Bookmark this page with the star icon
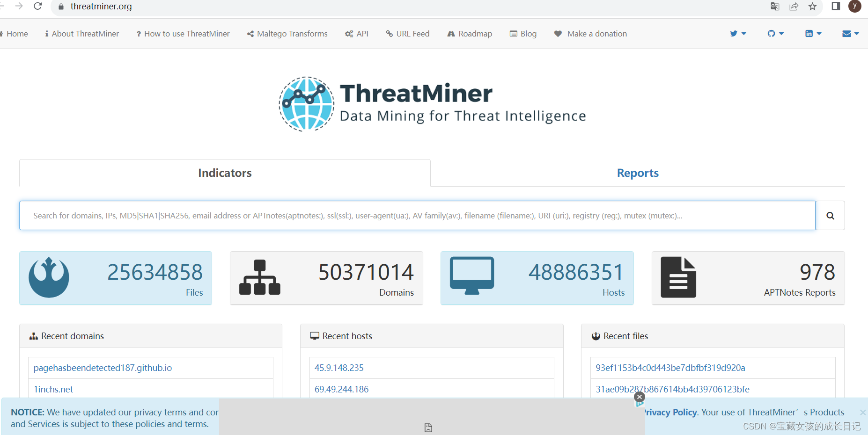Screen dimensions: 868x435 (x=812, y=6)
